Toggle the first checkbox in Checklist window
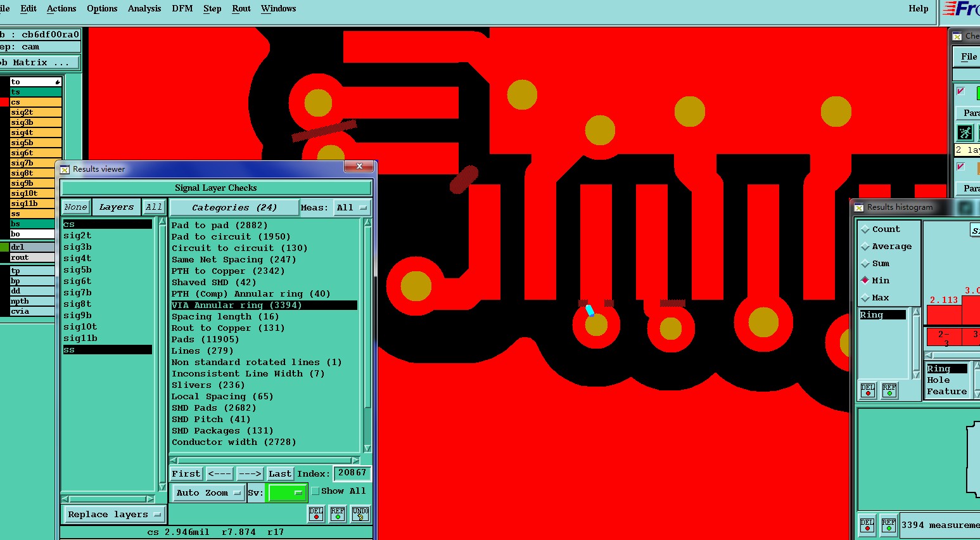Viewport: 980px width, 540px height. (x=961, y=91)
